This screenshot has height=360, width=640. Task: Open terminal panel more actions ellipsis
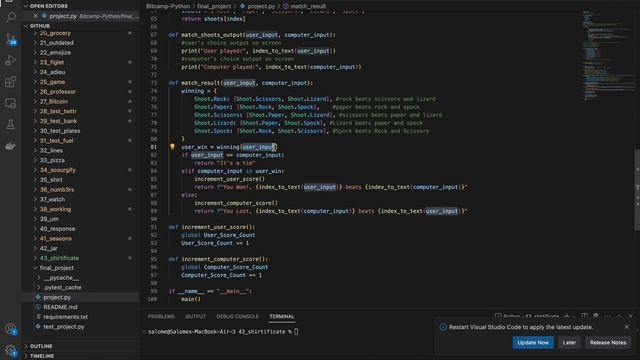(x=608, y=316)
